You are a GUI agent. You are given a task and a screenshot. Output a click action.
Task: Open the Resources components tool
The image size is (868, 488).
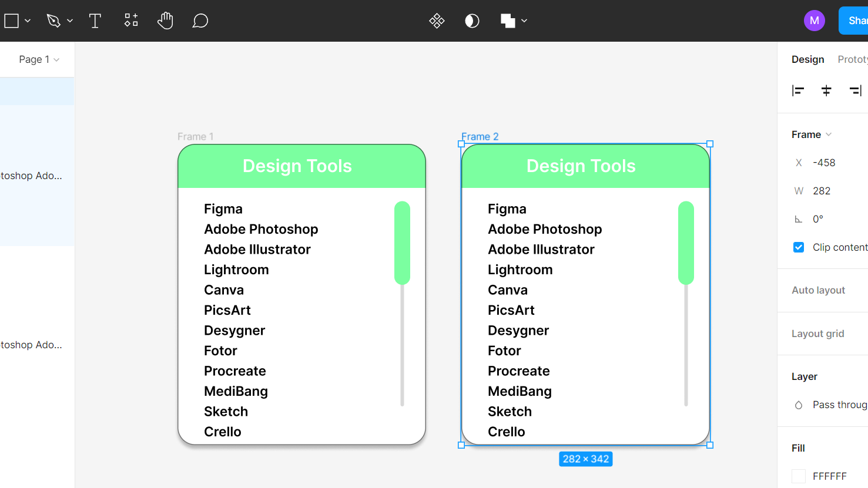click(131, 21)
